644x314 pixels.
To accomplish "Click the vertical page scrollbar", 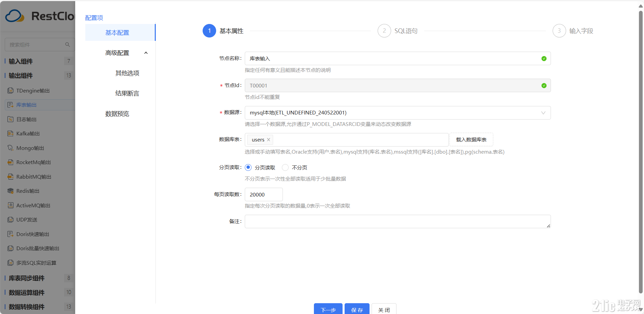I will click(641, 152).
